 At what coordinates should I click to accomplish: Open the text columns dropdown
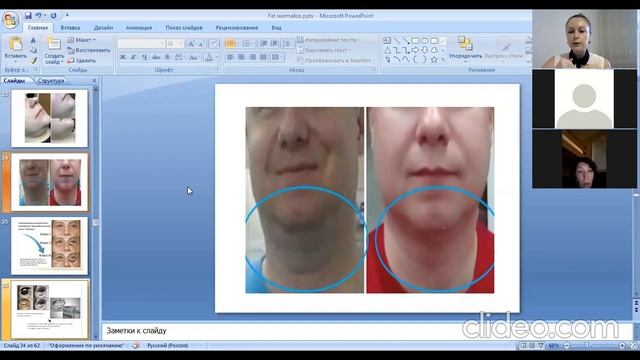pyautogui.click(x=277, y=57)
